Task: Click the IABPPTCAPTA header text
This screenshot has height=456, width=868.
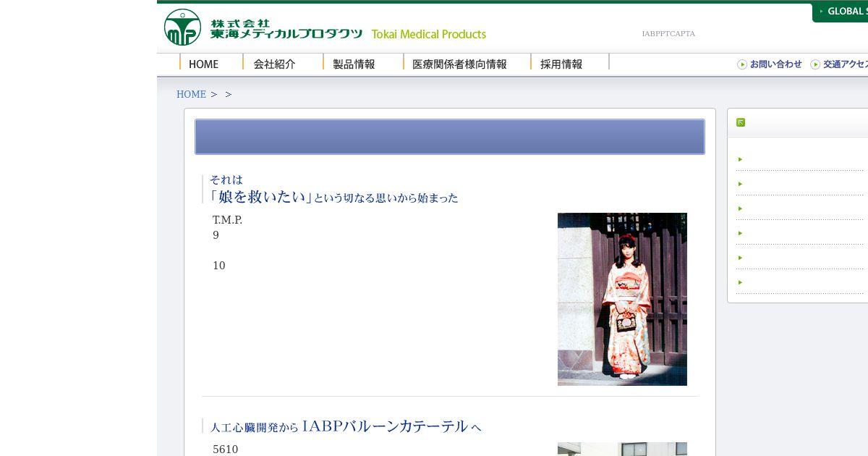Action: (x=668, y=34)
